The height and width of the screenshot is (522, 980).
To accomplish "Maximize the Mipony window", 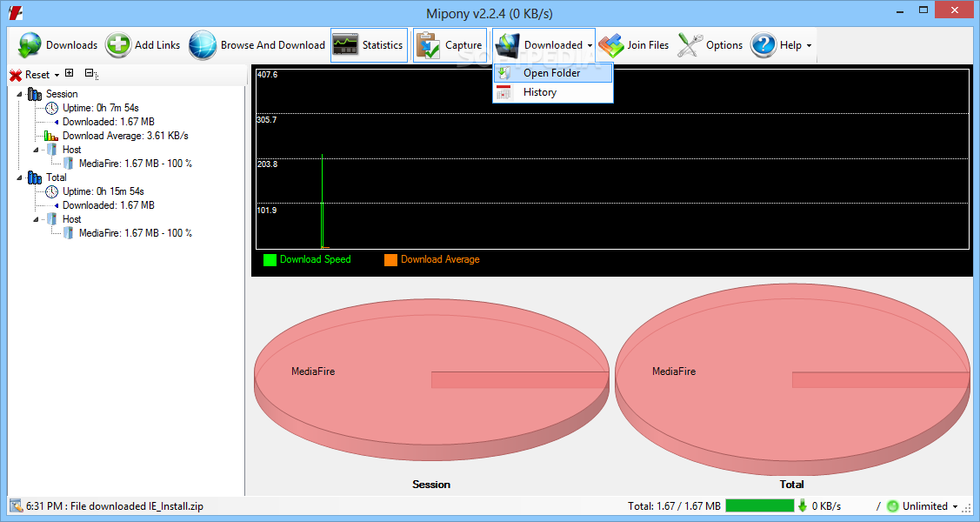I will click(x=923, y=10).
